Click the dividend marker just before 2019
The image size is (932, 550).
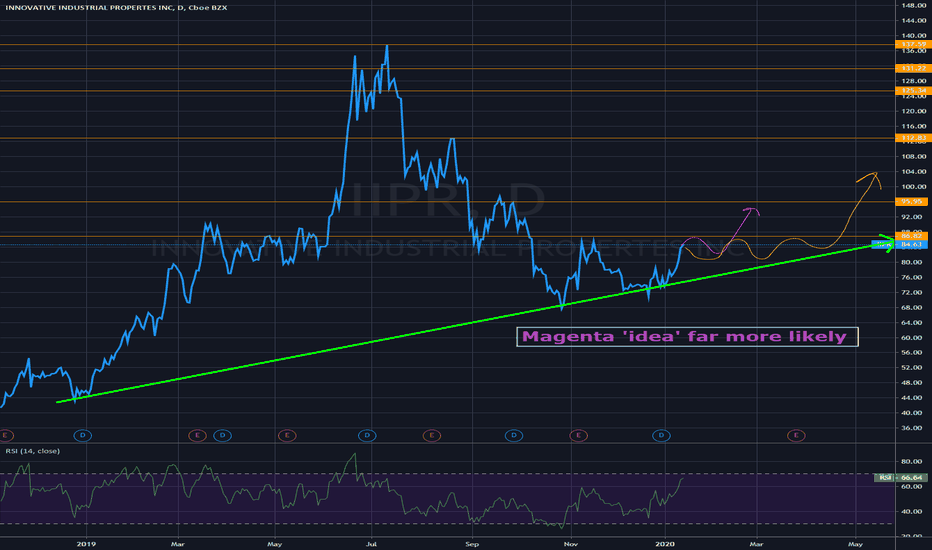coord(83,435)
